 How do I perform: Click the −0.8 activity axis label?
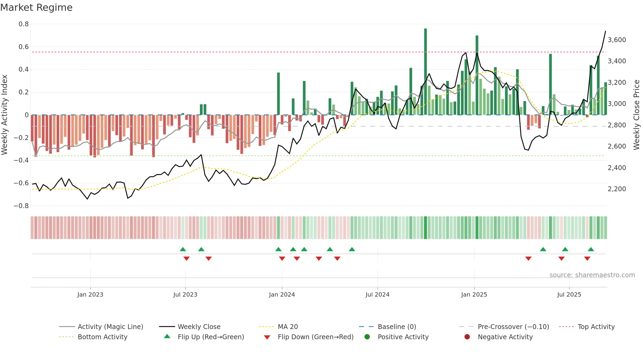tap(21, 206)
